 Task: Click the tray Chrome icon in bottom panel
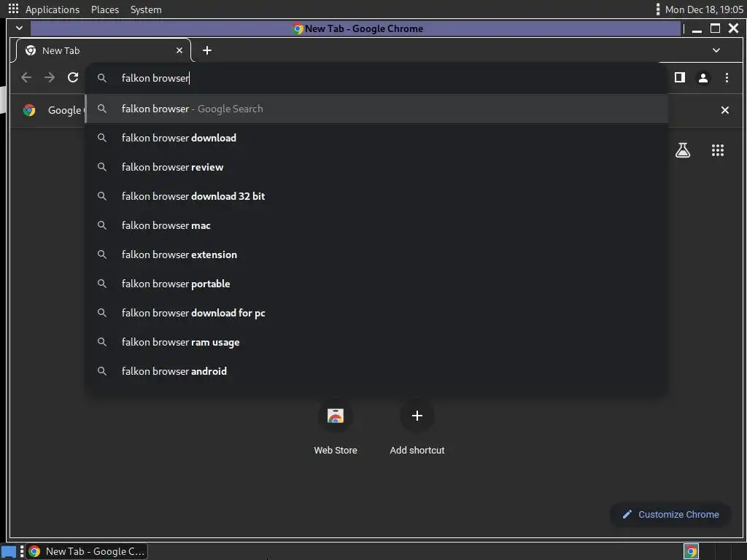[x=692, y=551]
